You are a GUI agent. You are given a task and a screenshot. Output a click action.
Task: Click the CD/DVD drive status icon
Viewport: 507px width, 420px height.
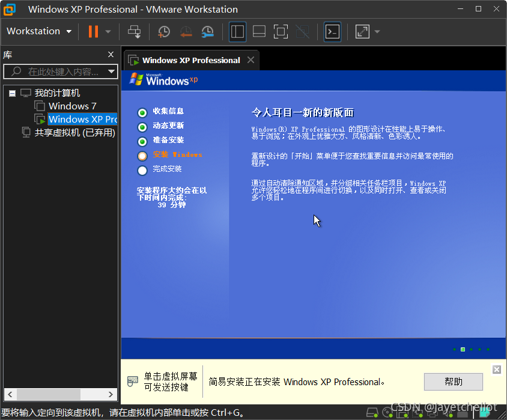[387, 413]
